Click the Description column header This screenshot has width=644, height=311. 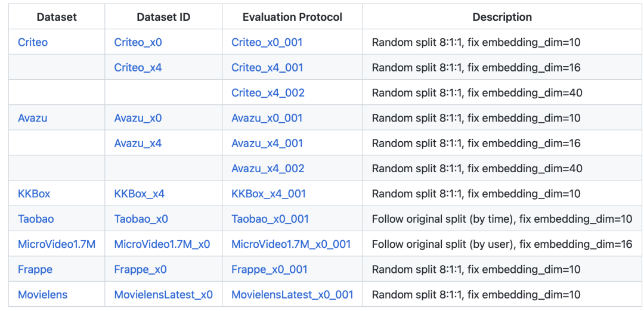click(x=502, y=17)
